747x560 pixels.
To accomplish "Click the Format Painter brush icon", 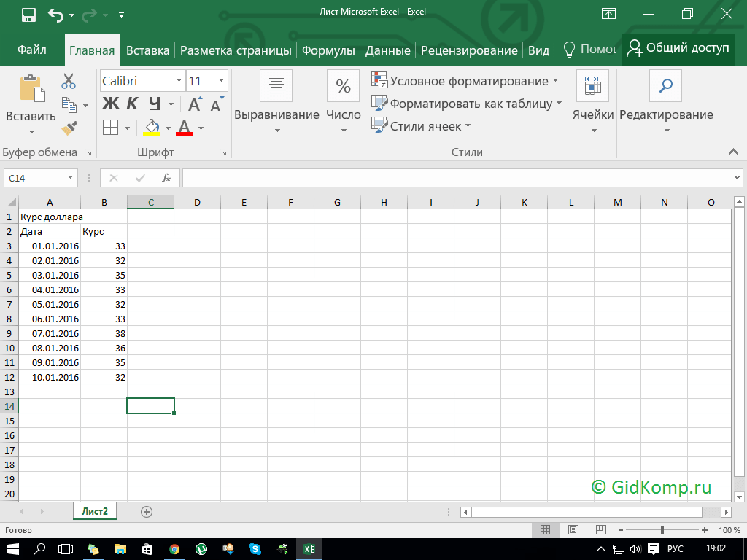I will 69,128.
